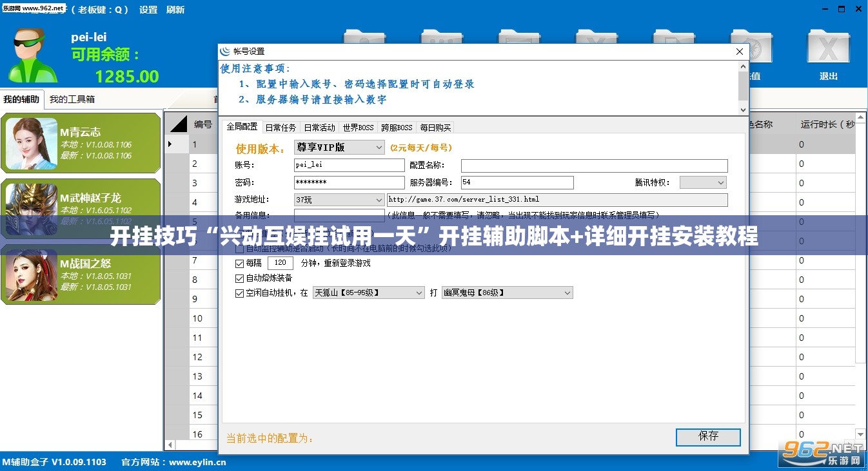
Task: Click the 服务器编号 field showing 54
Action: (x=517, y=182)
